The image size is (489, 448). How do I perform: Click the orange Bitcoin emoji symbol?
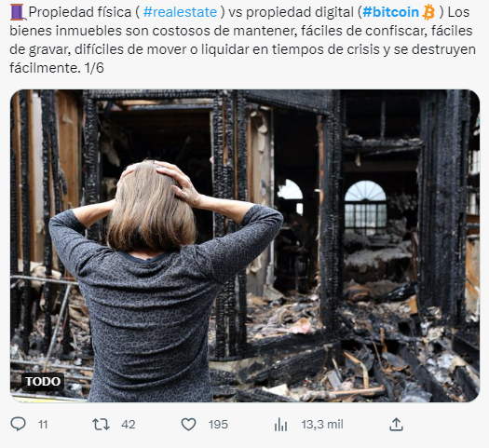428,12
